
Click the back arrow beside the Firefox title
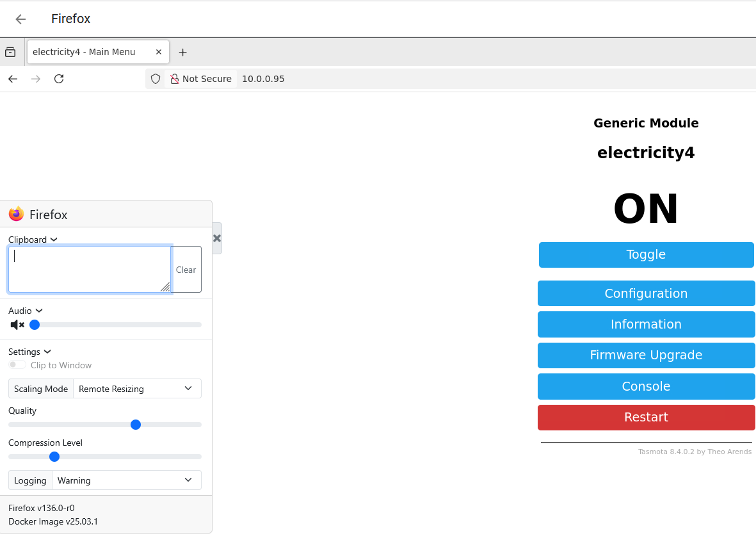coord(20,19)
